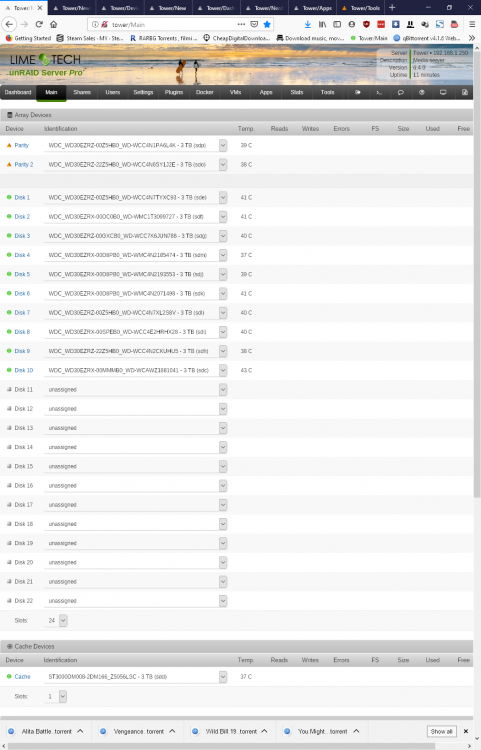Go back using the browser back arrow

[9, 24]
